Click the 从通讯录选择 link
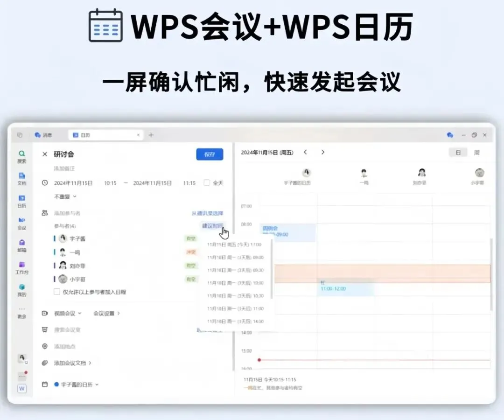The image size is (504, 420). (x=207, y=213)
